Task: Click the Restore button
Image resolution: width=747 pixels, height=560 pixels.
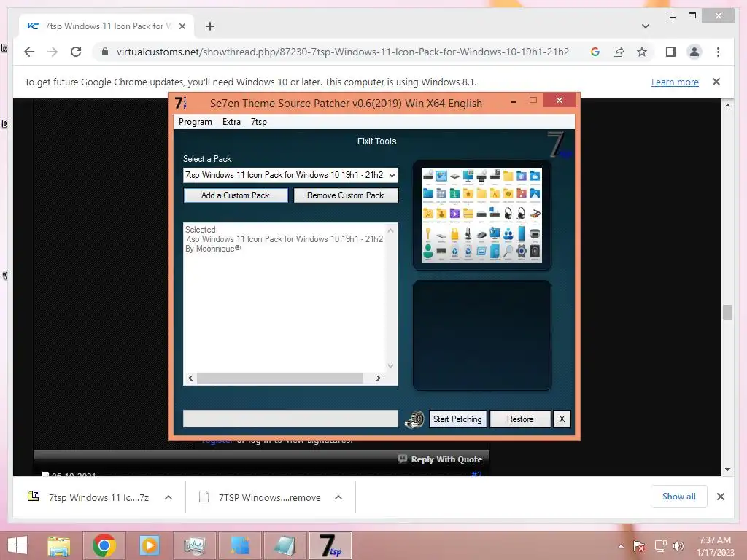Action: tap(520, 419)
